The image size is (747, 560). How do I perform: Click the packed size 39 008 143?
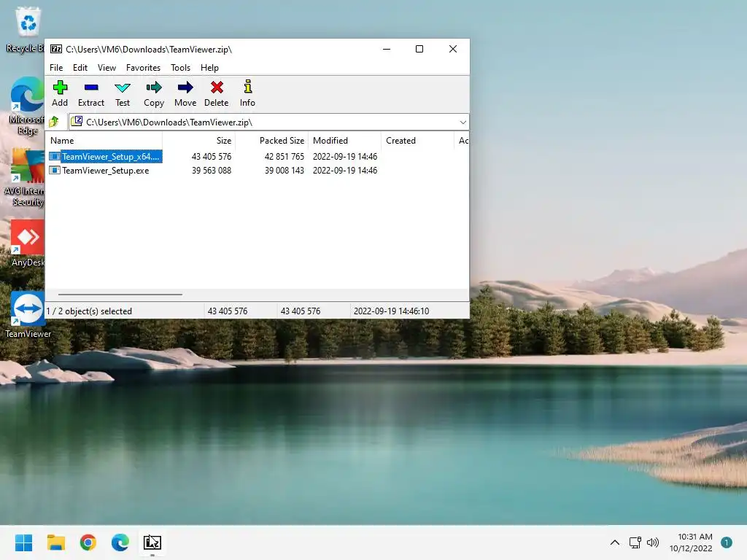coord(285,171)
